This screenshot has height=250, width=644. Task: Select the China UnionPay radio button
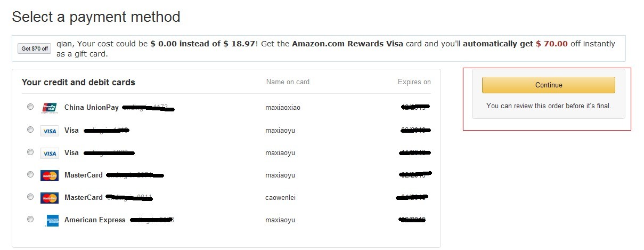click(x=30, y=107)
